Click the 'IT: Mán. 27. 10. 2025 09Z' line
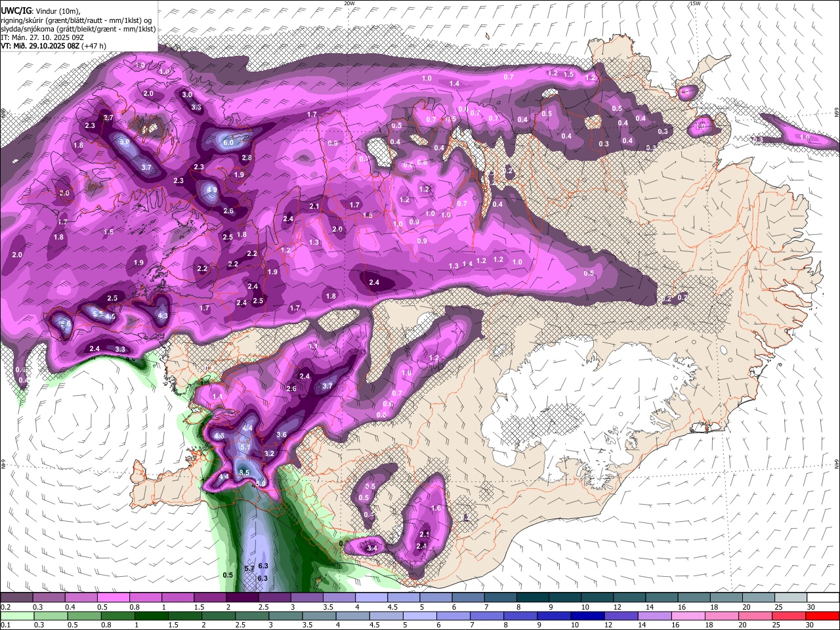 tap(43, 37)
